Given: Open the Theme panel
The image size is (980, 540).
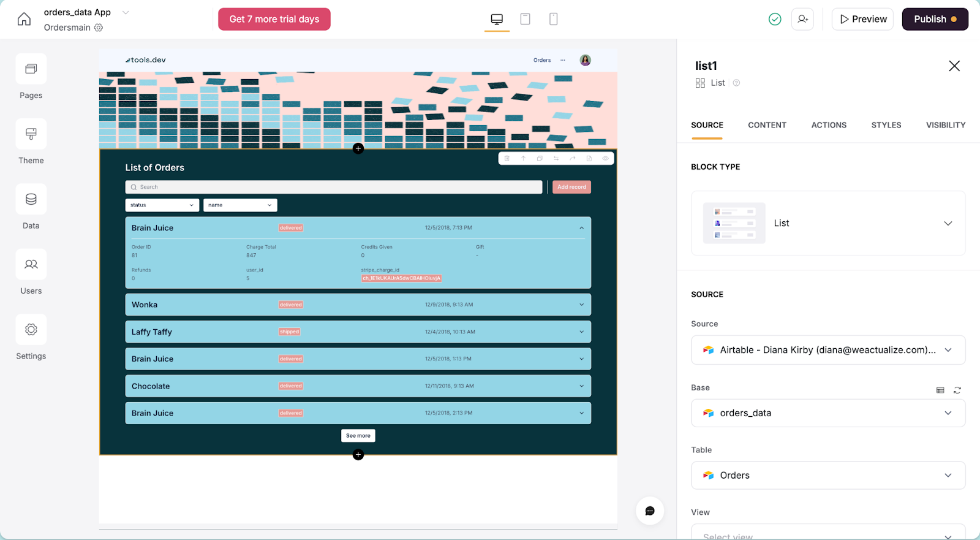Looking at the screenshot, I should click(x=31, y=142).
